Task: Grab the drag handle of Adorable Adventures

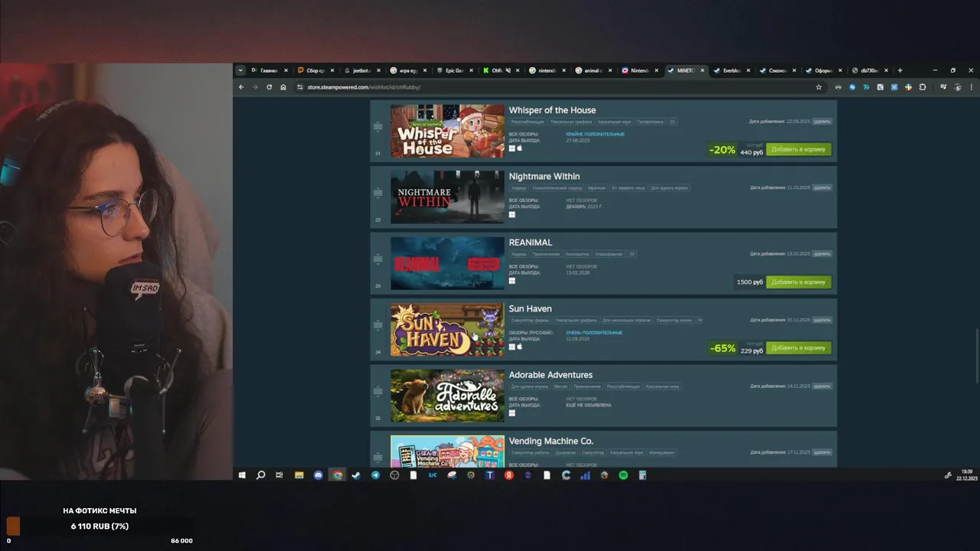Action: pos(377,391)
